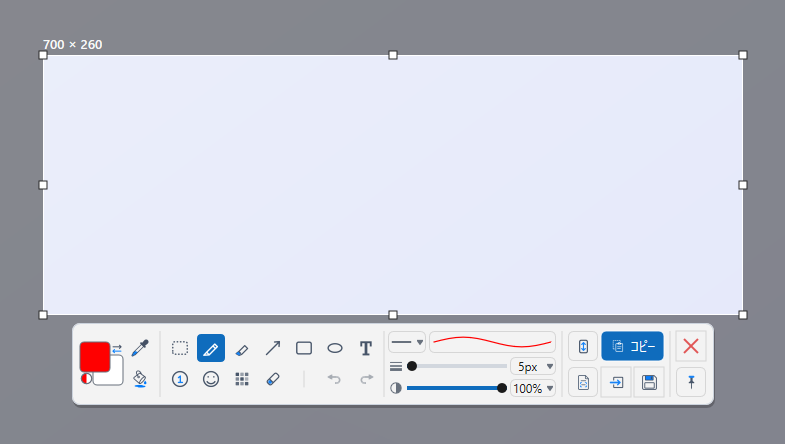This screenshot has height=444, width=785.
Task: Click the left-middle selection handle
Action: (43, 185)
